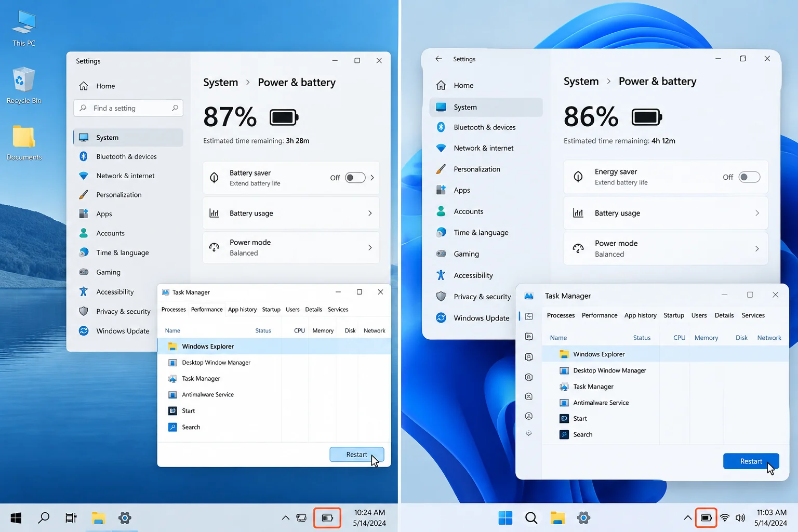
Task: Expand the Battery saver chevron
Action: pos(372,178)
